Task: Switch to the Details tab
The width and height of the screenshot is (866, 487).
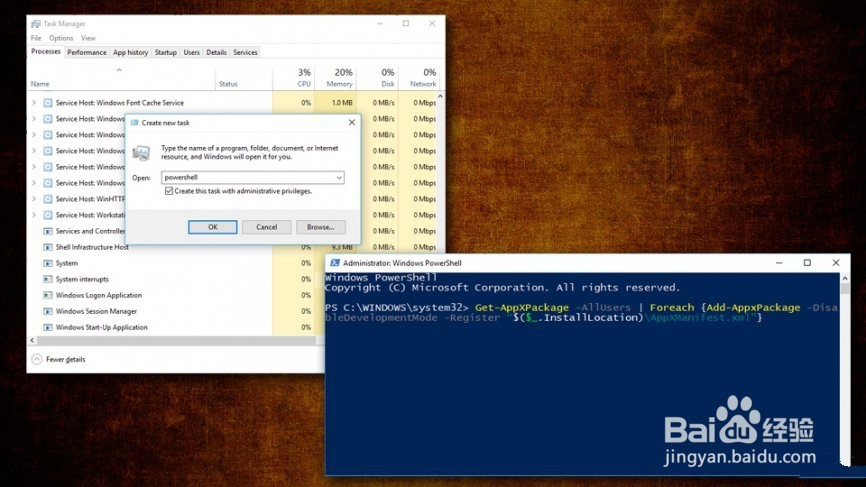Action: [216, 52]
